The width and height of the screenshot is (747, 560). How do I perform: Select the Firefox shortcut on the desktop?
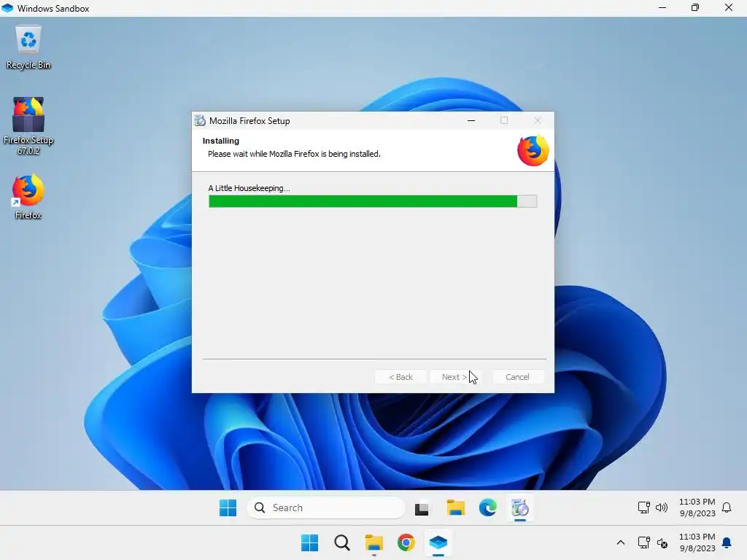(28, 197)
